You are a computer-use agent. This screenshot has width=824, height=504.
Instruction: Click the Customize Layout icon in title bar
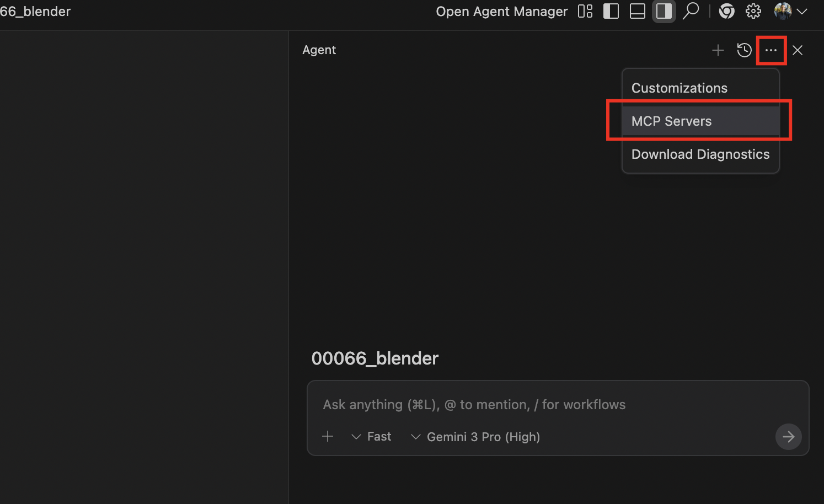[x=585, y=12]
